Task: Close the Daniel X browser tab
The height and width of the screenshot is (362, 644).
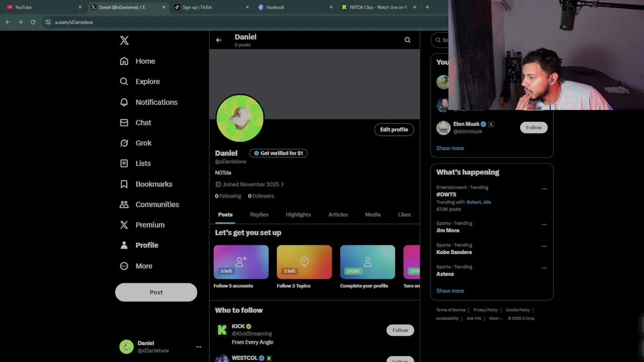Action: (164, 7)
